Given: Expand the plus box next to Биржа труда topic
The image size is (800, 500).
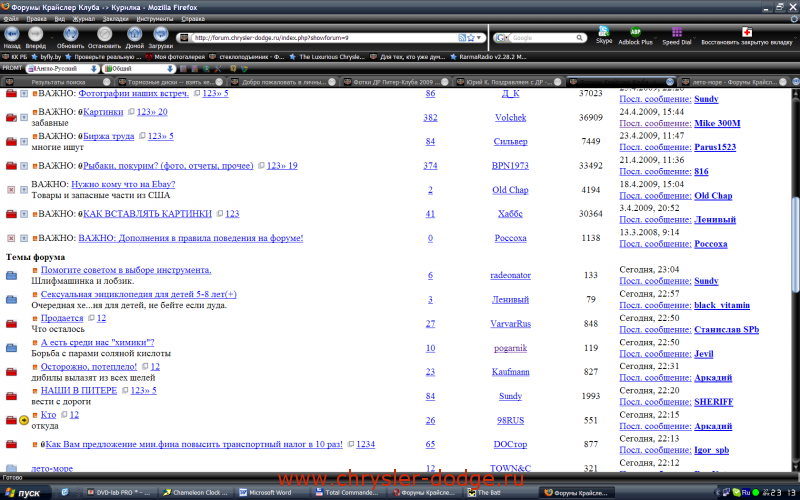Looking at the screenshot, I should [24, 142].
